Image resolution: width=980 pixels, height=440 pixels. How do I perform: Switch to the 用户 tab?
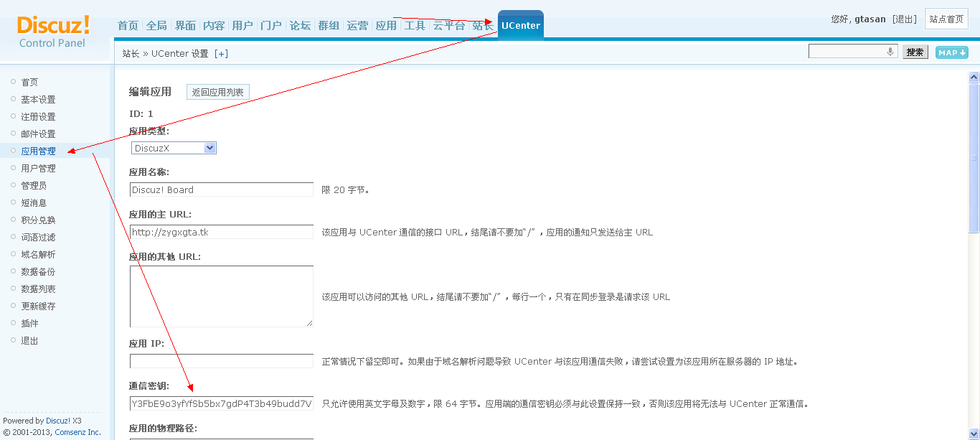pyautogui.click(x=242, y=25)
